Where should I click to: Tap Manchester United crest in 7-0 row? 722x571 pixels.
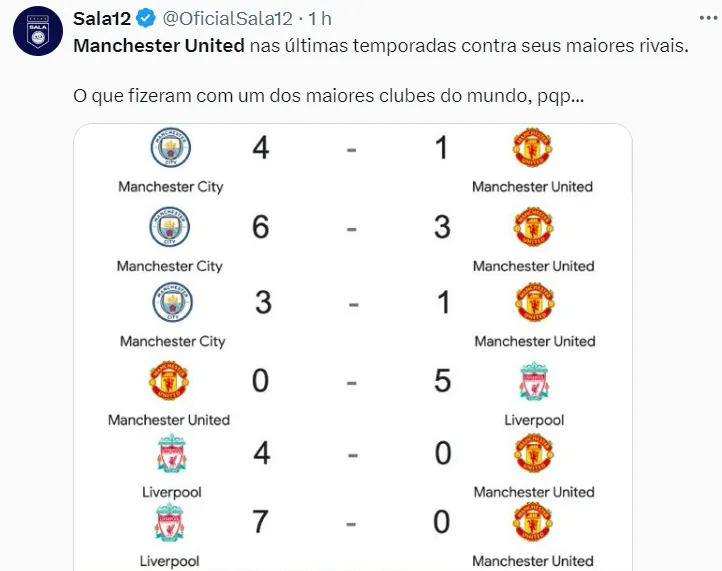[x=533, y=524]
